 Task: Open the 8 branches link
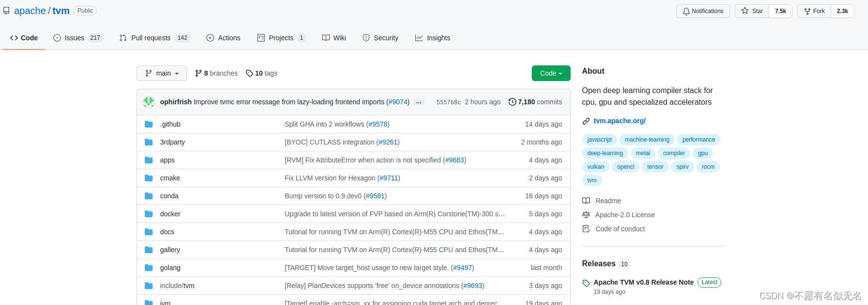click(x=217, y=73)
